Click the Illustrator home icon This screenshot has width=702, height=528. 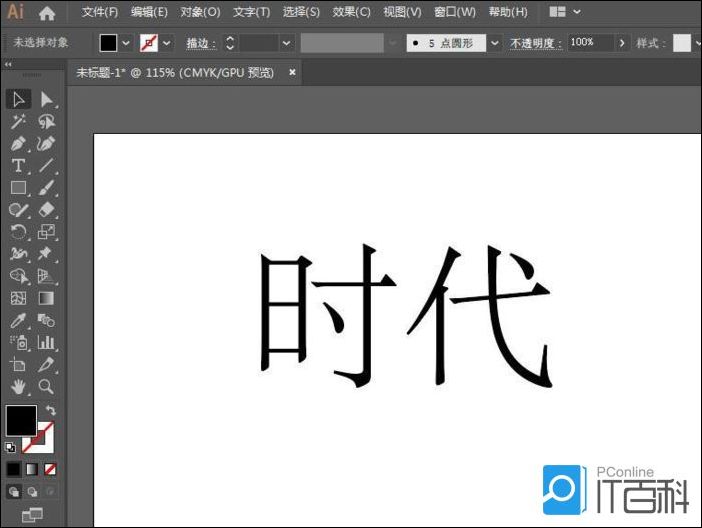tap(47, 13)
